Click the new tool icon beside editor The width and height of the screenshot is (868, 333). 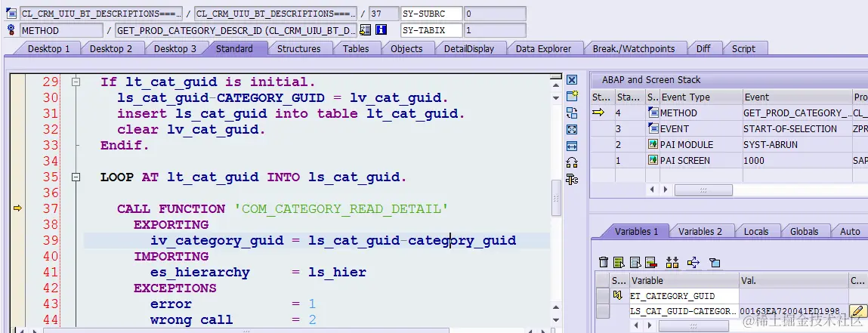pyautogui.click(x=572, y=96)
